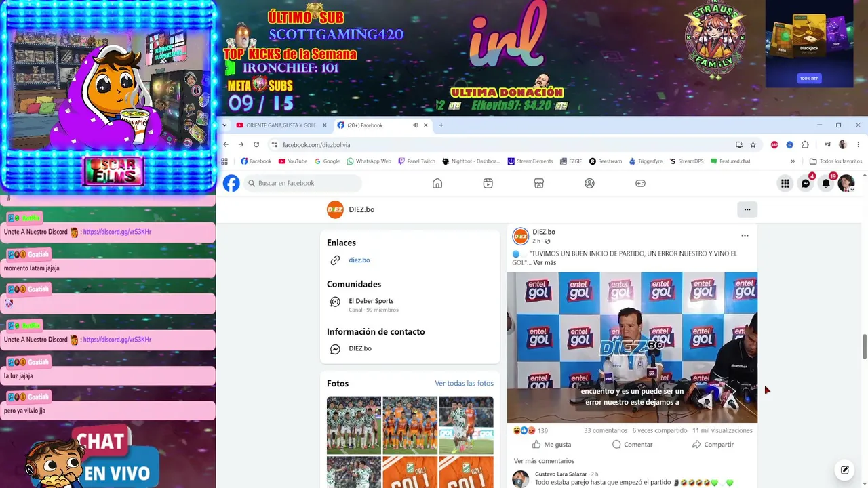
Task: Open the StreamDPS bookmark
Action: [686, 161]
